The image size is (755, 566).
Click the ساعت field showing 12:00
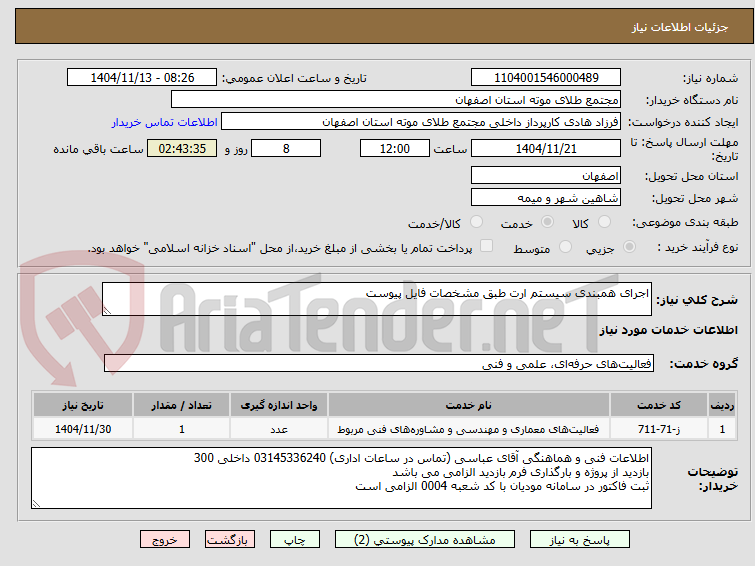395,148
